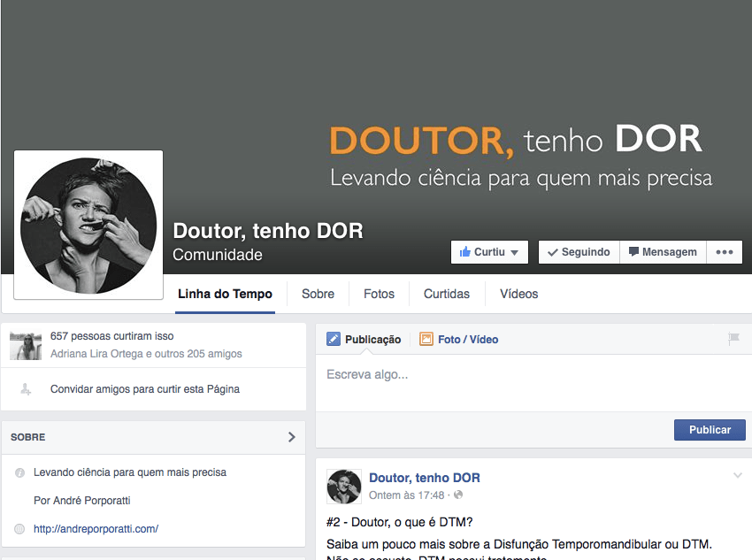Open the three-dots more options button
The image size is (752, 560).
click(724, 252)
